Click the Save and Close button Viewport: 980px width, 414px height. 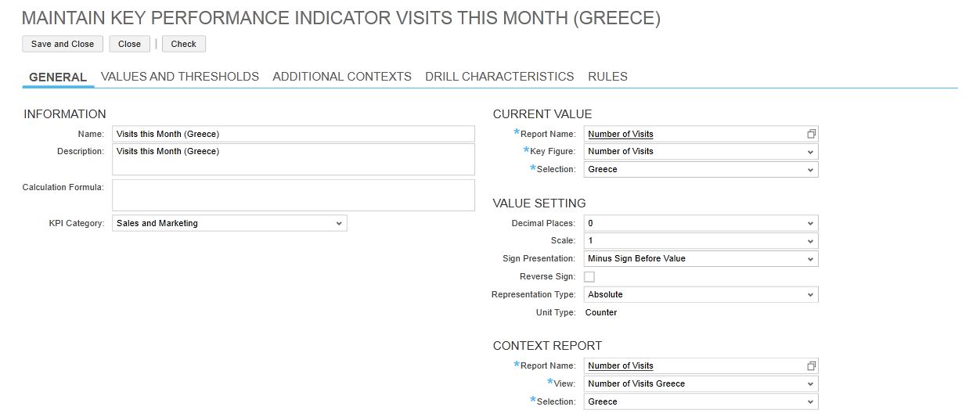pos(63,44)
